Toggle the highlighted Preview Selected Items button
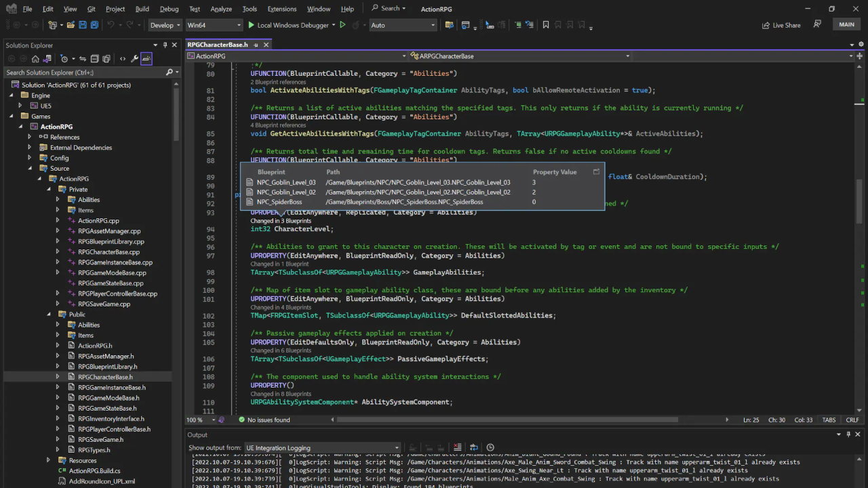The height and width of the screenshot is (488, 868). point(146,58)
